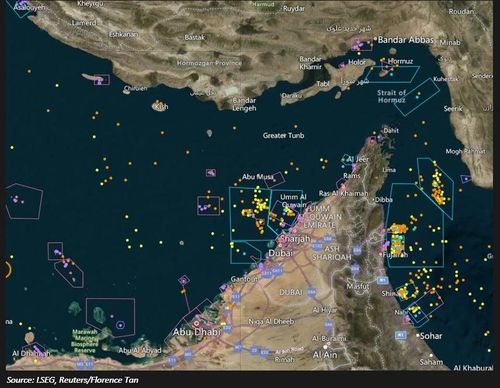
Task: Click the Sharjah city label
Action: point(295,239)
